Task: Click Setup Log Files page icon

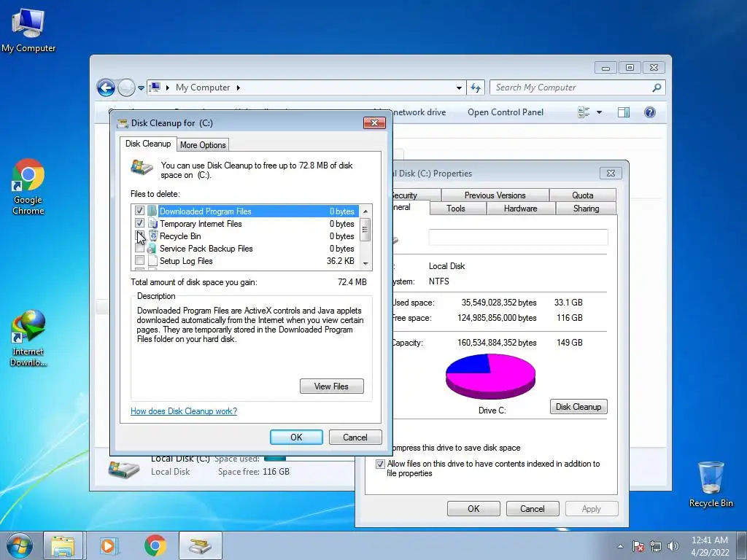Action: [152, 260]
